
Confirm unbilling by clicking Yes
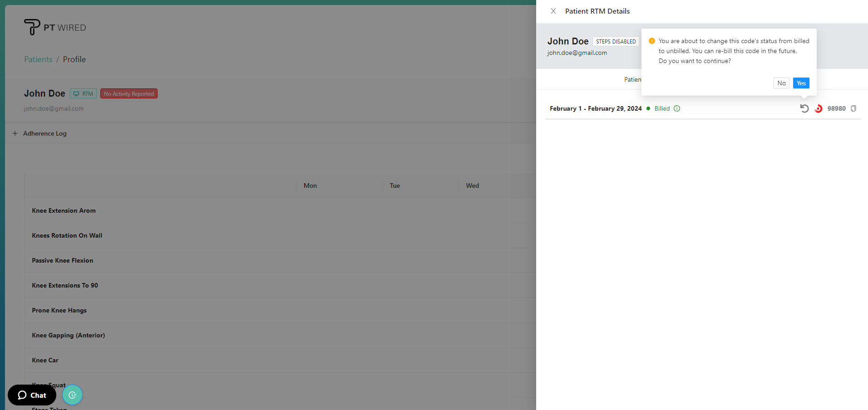point(801,83)
